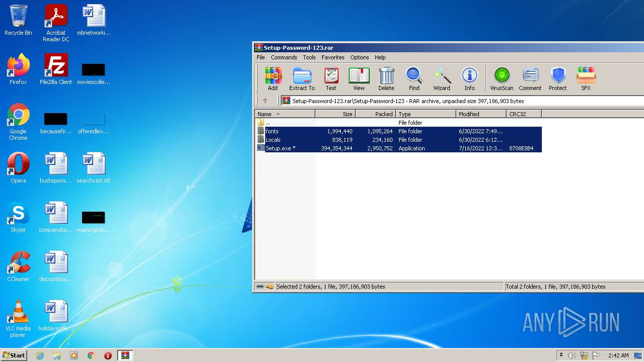Open Google Chrome desktop shortcut
The height and width of the screenshot is (362, 644).
pos(18,122)
